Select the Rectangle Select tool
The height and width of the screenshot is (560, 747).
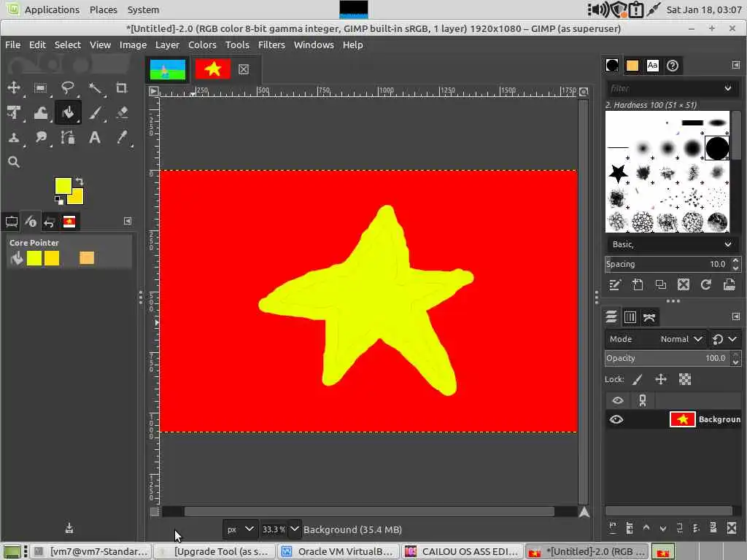41,87
